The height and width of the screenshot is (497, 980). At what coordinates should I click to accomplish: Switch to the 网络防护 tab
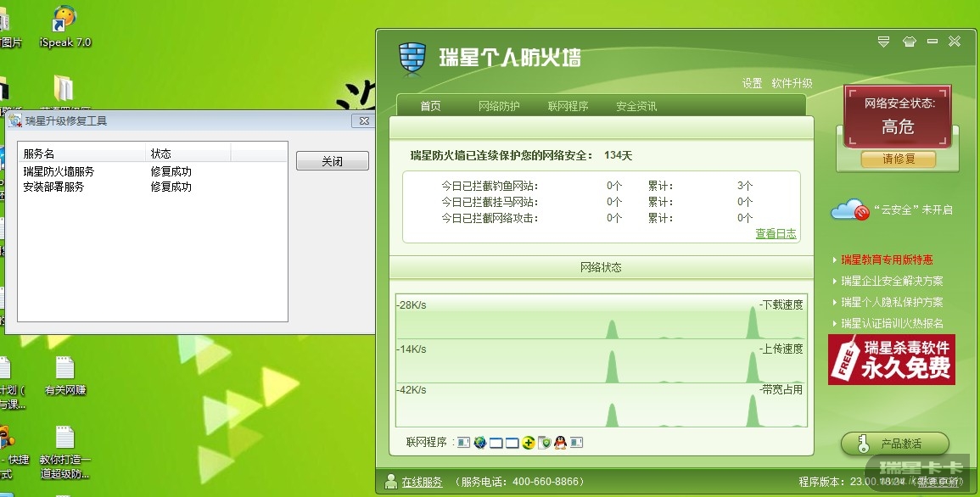[x=499, y=106]
